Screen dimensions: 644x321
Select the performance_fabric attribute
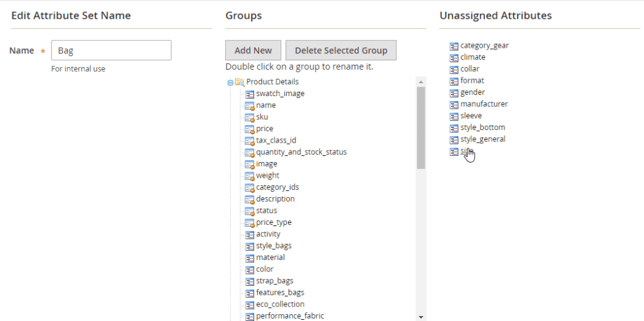[290, 316]
